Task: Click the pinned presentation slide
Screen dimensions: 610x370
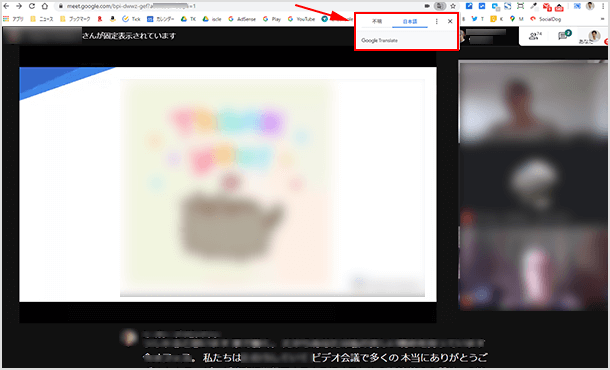Action: 228,184
